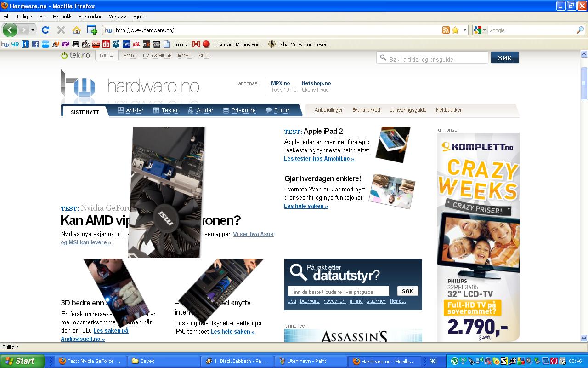Open the Tribal Wars bookmark
This screenshot has height=368, width=588.
[x=300, y=45]
